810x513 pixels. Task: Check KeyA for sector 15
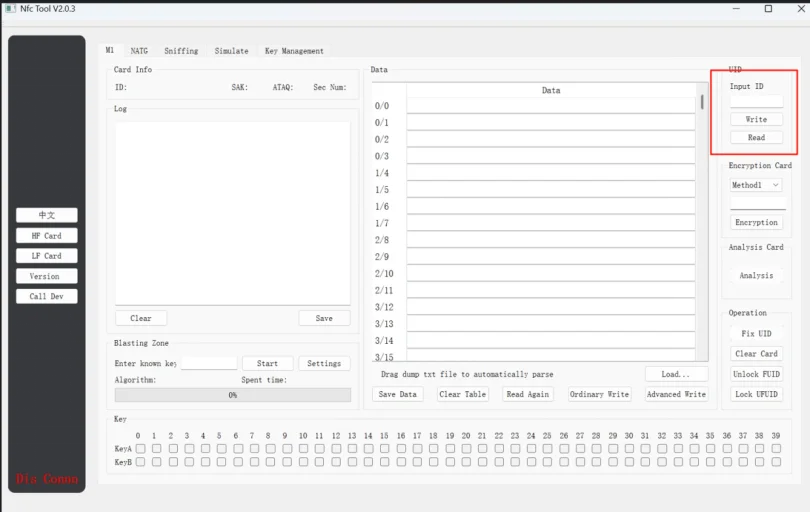click(384, 448)
